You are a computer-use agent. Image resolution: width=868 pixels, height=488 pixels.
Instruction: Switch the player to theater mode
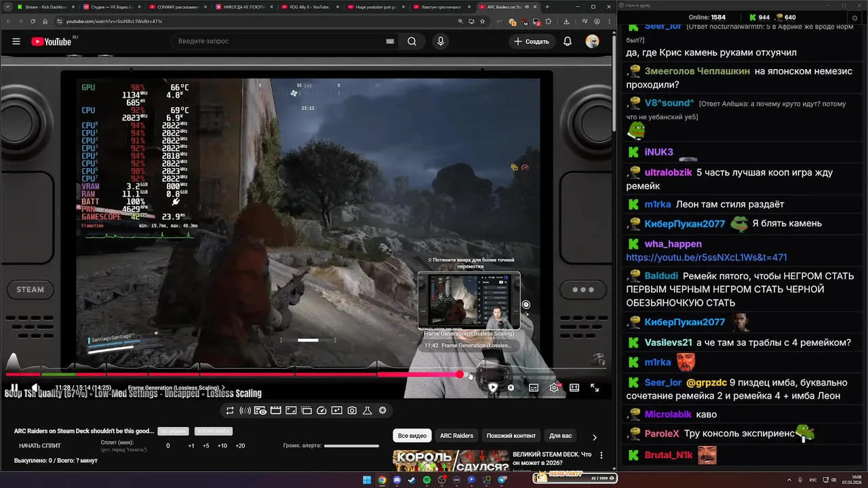574,388
